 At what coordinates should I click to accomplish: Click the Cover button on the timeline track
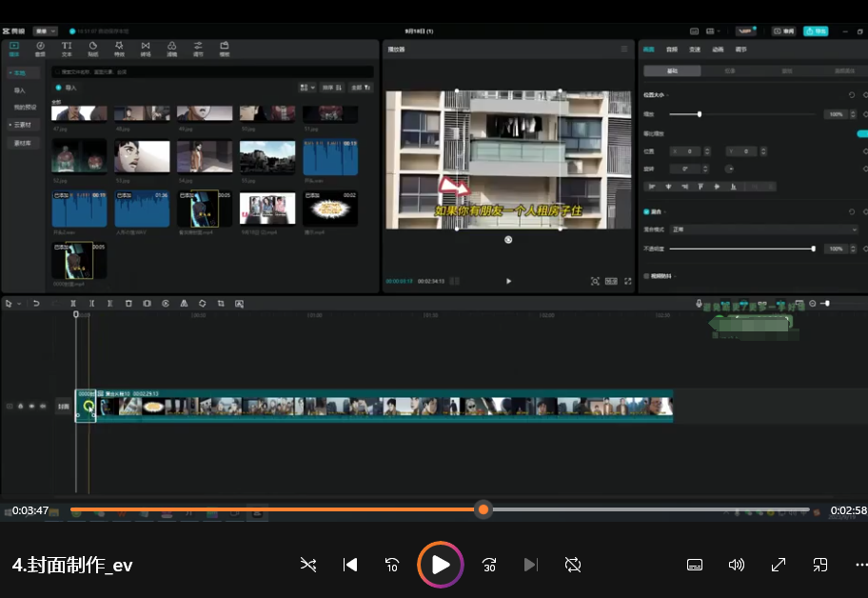click(64, 407)
